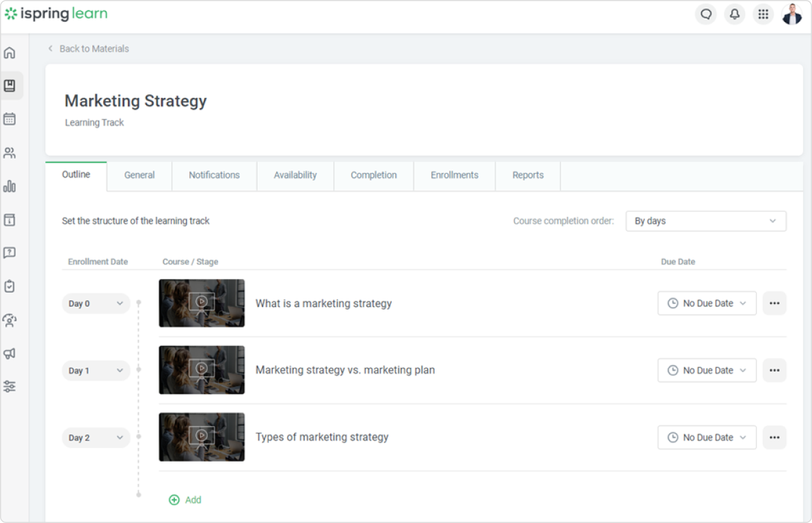
Task: Open Course completion order By days dropdown
Action: coord(706,221)
